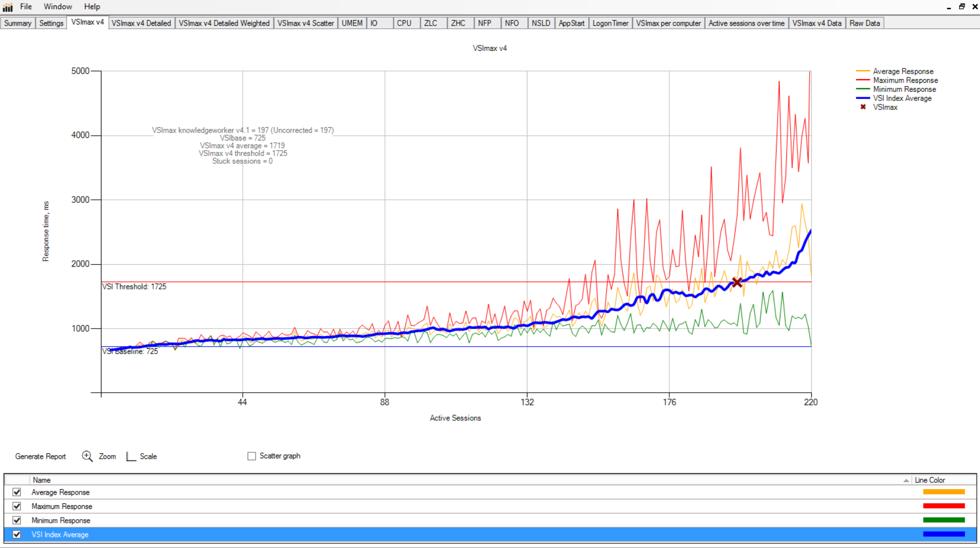980x548 pixels.
Task: Open the Help menu
Action: [92, 7]
